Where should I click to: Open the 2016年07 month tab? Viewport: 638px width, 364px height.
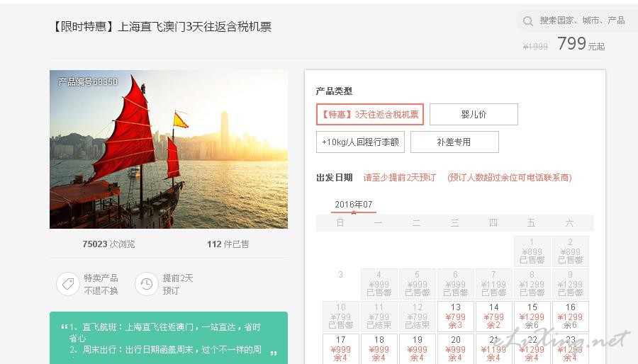pos(353,205)
